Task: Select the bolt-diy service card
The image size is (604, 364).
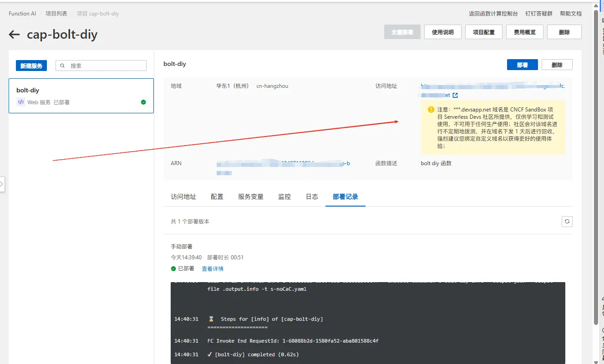Action: (81, 96)
